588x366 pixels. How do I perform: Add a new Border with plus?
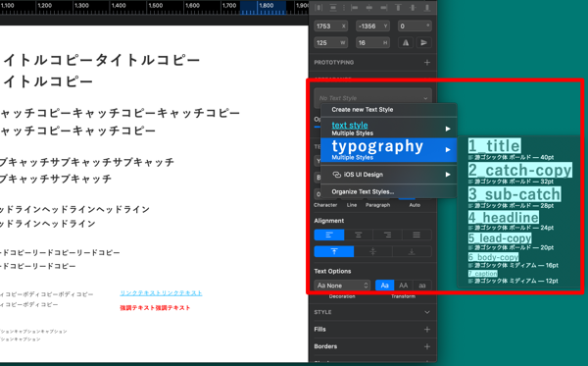point(427,346)
